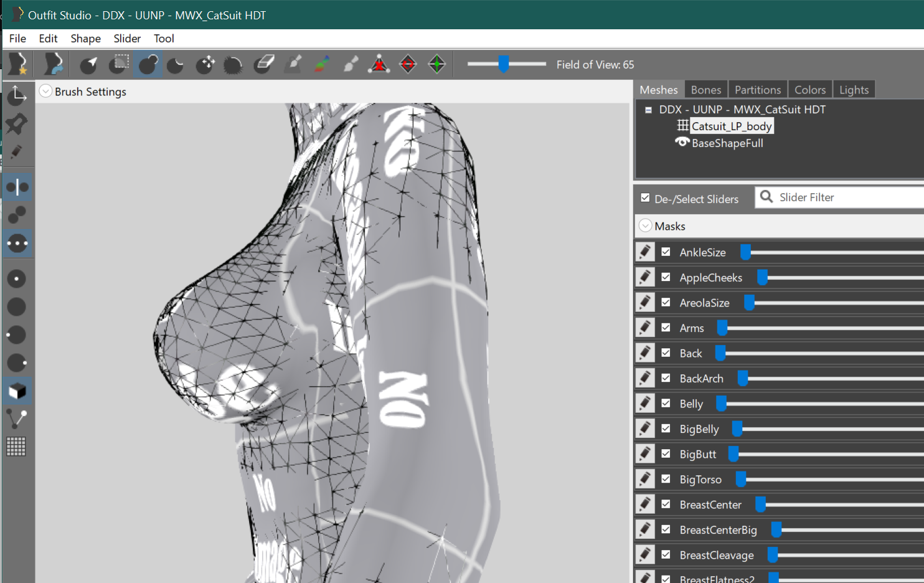
Task: Click the plain circle view icon
Action: [x=17, y=306]
